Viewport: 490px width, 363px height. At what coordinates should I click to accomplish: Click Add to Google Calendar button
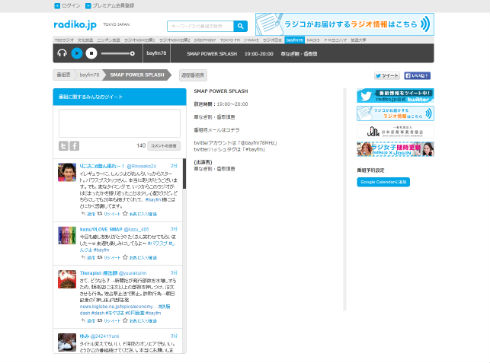coord(383,182)
